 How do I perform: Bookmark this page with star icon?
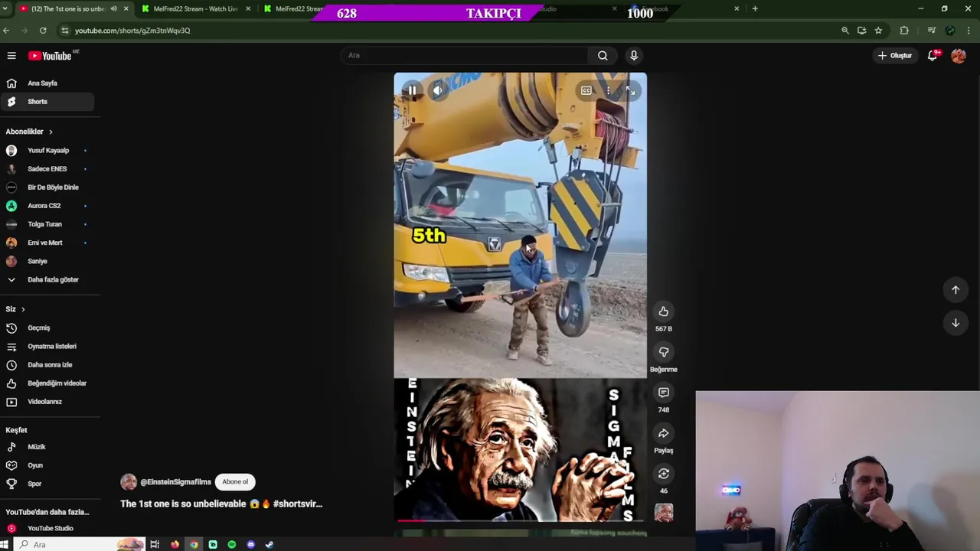click(x=878, y=31)
